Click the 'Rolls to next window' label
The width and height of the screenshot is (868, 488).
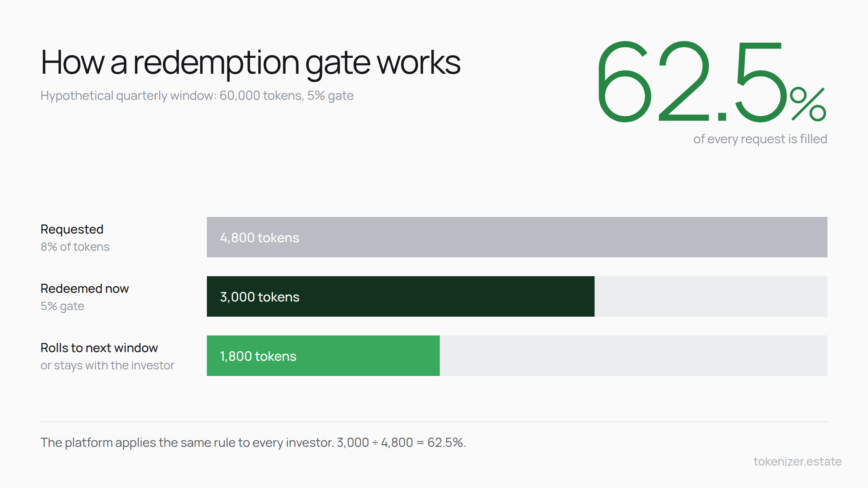pos(99,348)
